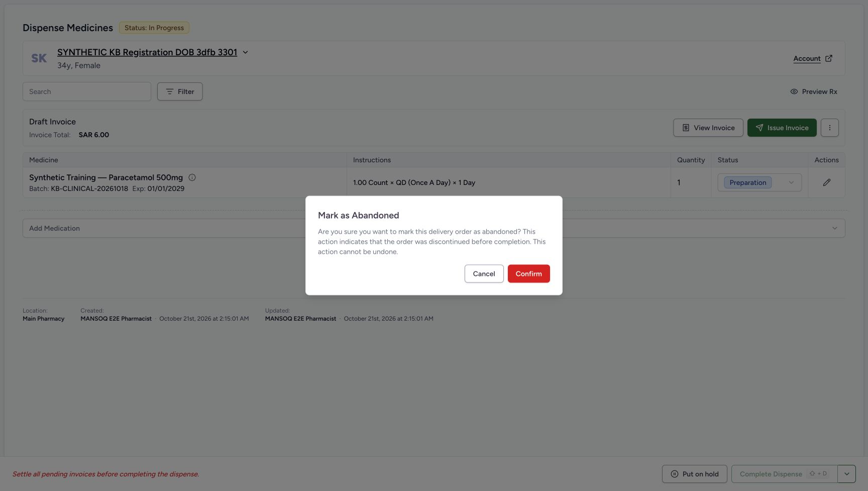
Task: Cancel the Mark as Abandoned dialog
Action: [x=484, y=273]
